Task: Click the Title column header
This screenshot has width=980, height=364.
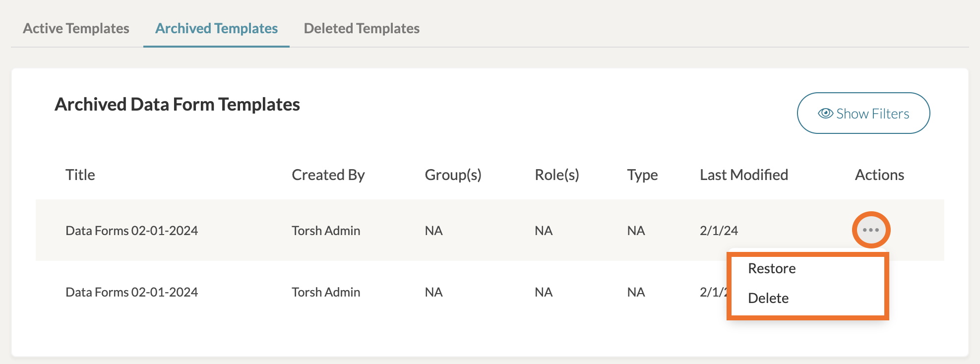Action: coord(80,175)
